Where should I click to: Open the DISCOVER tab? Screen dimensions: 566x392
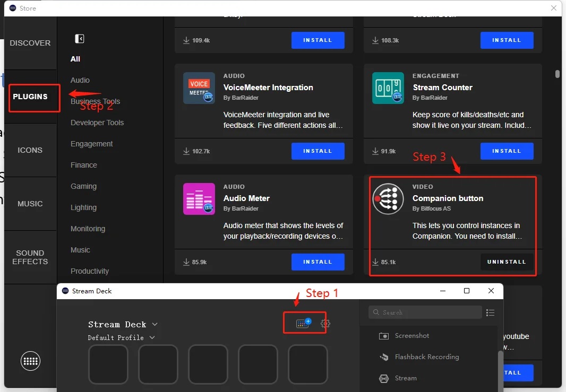30,43
